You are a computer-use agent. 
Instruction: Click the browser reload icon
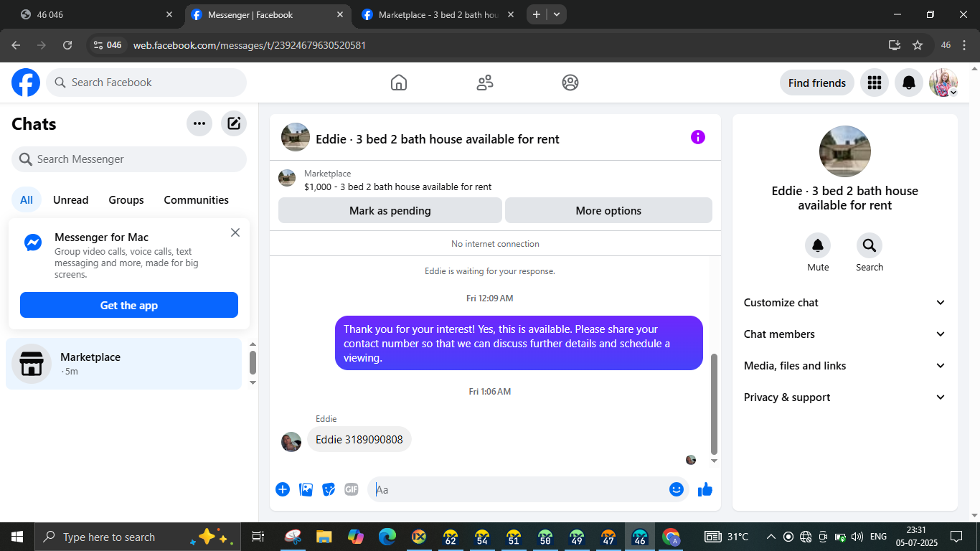click(x=67, y=45)
